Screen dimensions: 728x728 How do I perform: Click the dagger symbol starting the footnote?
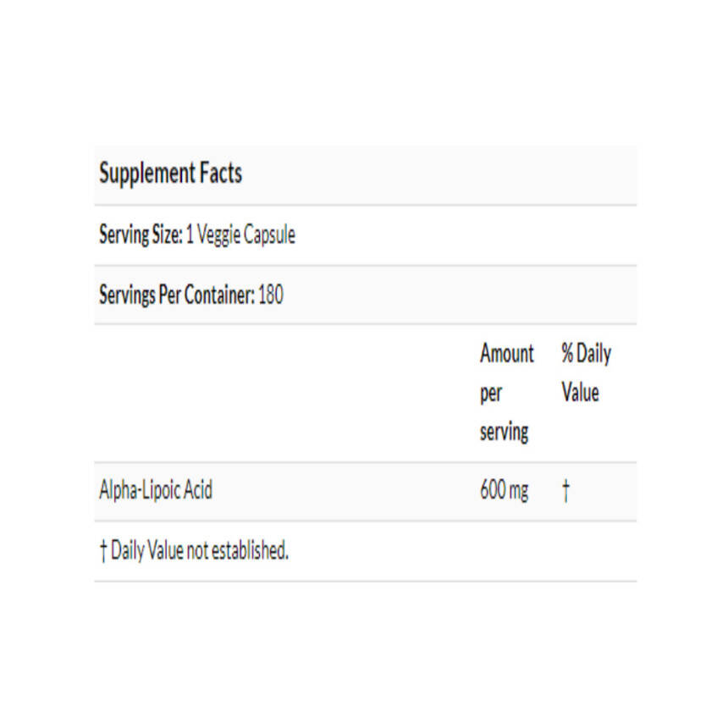click(102, 552)
